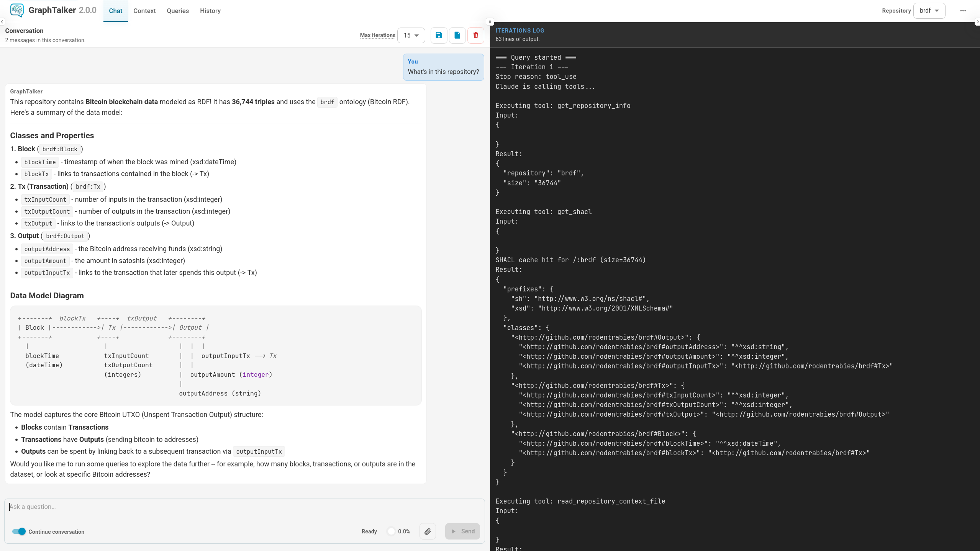Save the conversation with the floppy disk icon
This screenshot has width=980, height=551.
(x=439, y=35)
